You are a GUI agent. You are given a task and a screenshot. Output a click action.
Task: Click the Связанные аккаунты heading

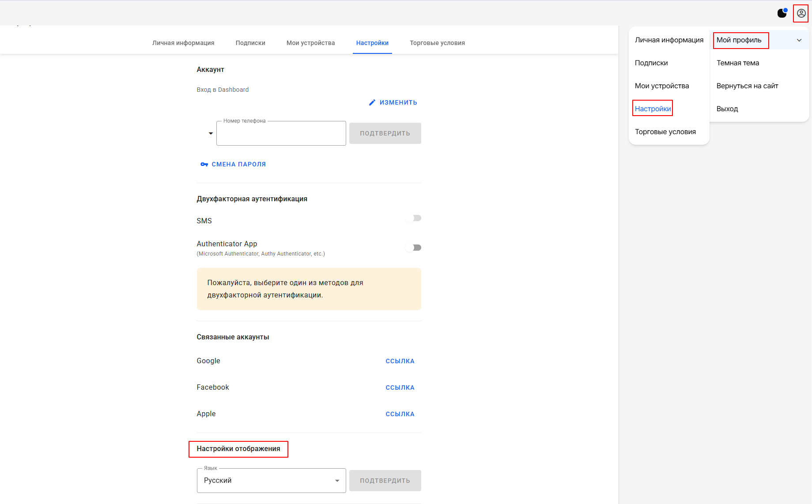point(233,337)
